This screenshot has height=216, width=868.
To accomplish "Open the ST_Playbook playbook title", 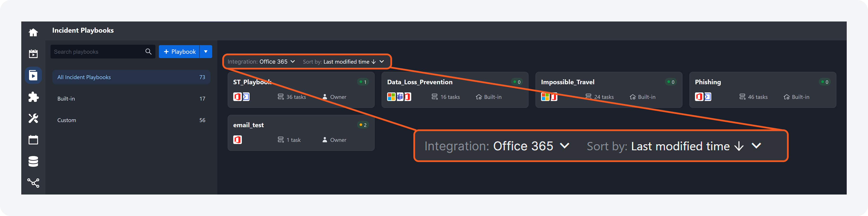I will 252,82.
